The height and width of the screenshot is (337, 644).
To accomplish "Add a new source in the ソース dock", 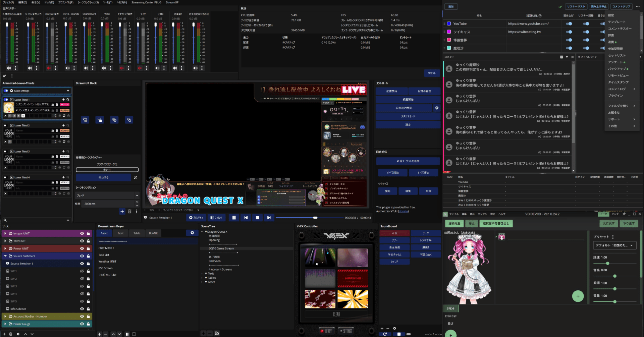I will 4,334.
